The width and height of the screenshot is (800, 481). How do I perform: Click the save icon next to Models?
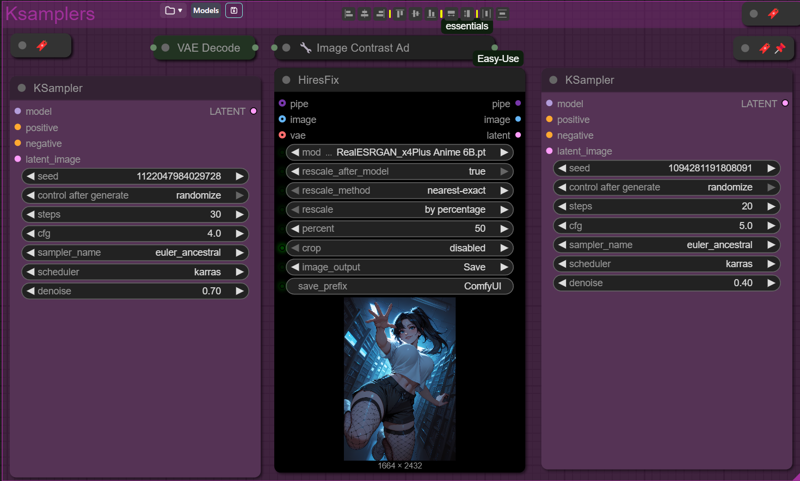point(234,10)
